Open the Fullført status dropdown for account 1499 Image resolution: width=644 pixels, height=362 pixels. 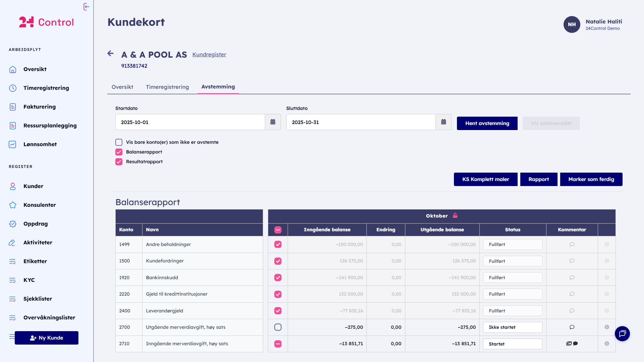coord(512,244)
